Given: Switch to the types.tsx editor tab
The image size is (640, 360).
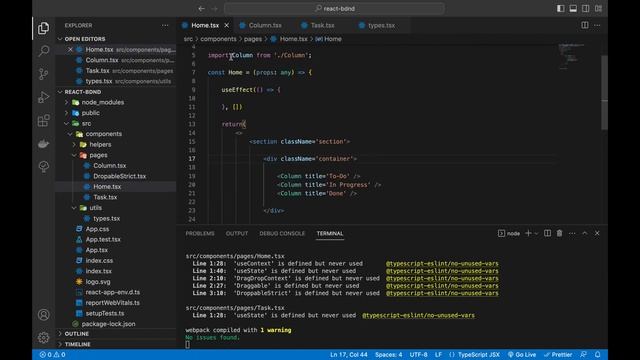Looking at the screenshot, I should point(381,25).
